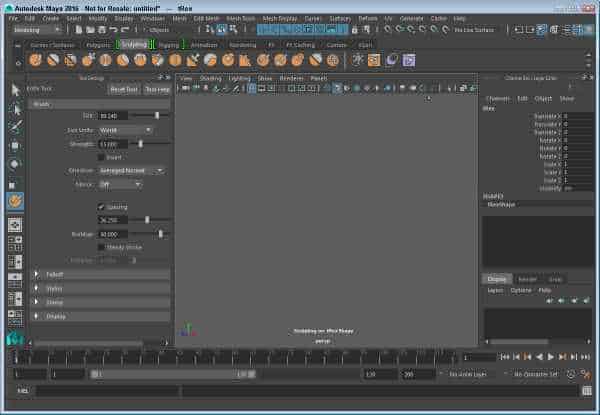
Task: Open the Direction Averaged Normal dropdown
Action: pos(132,170)
